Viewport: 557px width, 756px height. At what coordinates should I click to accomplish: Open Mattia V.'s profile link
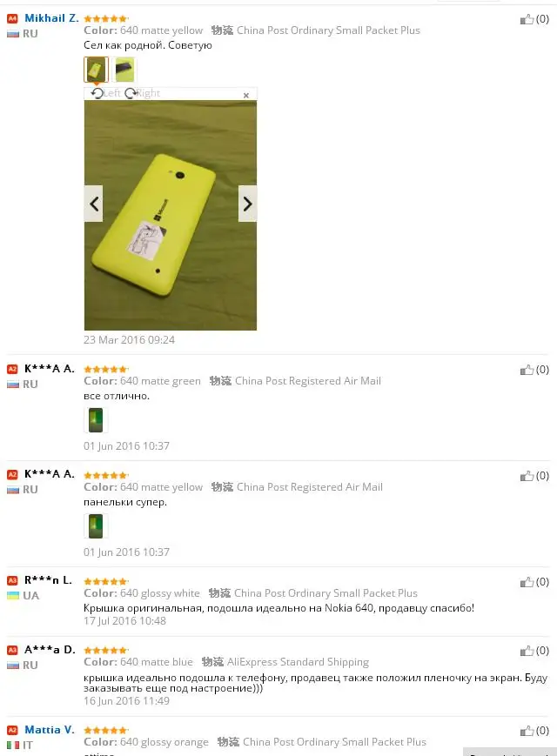click(50, 730)
